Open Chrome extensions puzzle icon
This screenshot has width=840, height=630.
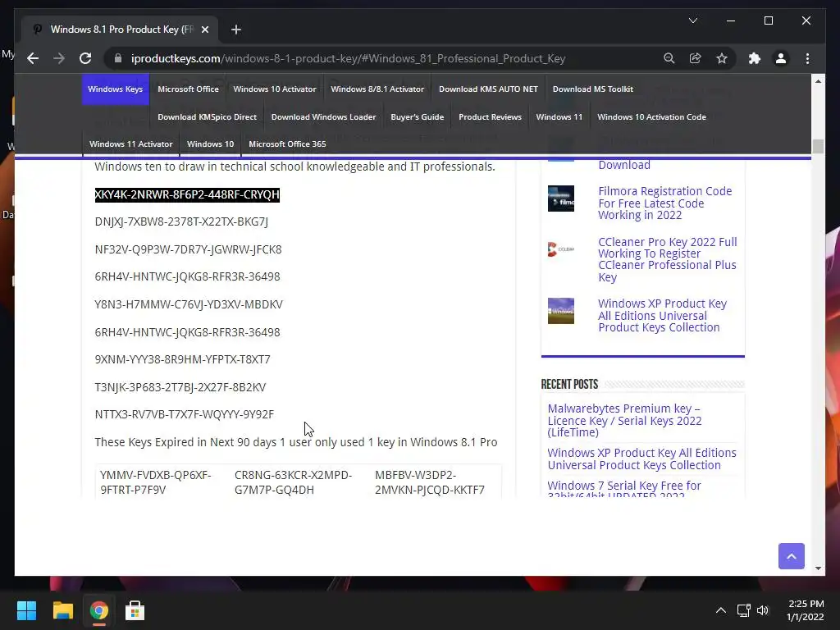[755, 58]
